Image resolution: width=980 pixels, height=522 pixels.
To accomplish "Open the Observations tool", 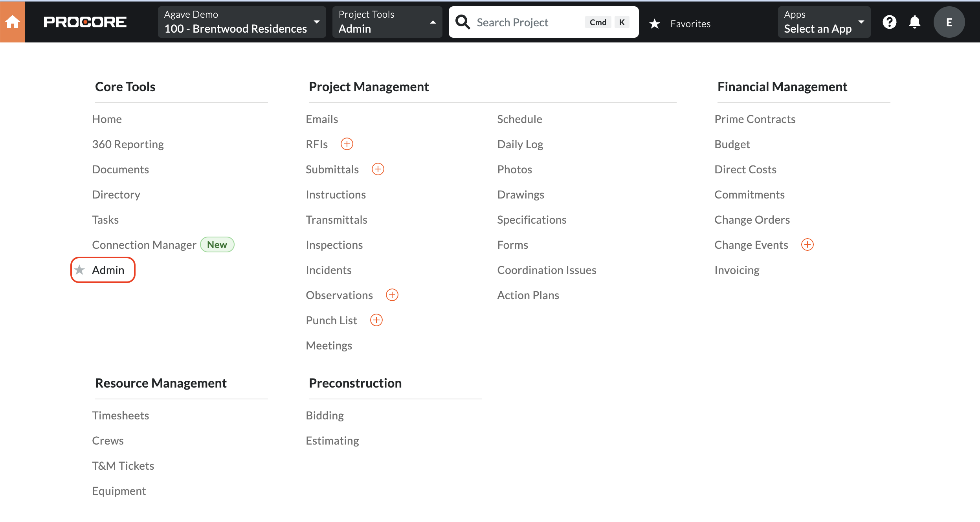I will click(340, 294).
